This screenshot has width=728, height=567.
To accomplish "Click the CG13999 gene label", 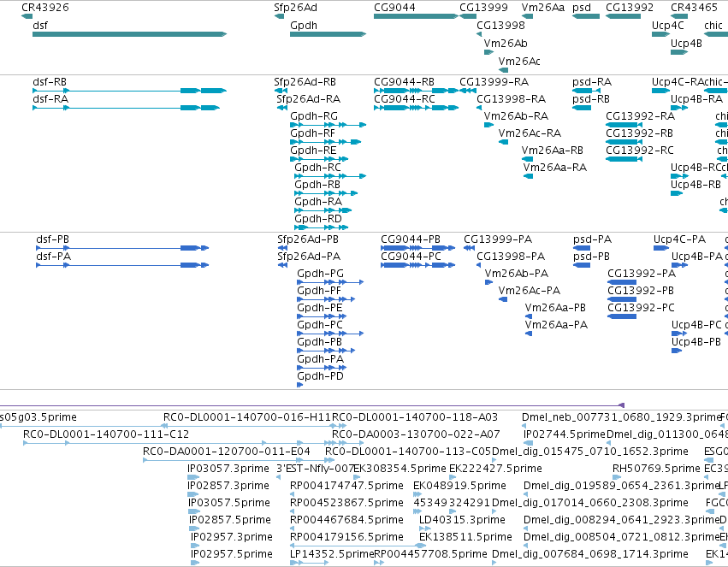I will point(483,8).
